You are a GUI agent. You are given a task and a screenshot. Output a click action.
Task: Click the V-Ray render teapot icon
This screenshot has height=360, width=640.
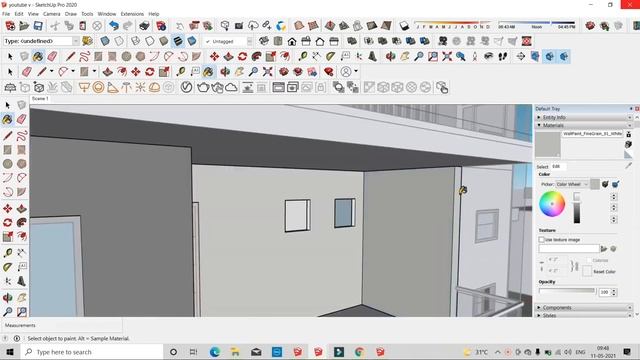pyautogui.click(x=203, y=87)
